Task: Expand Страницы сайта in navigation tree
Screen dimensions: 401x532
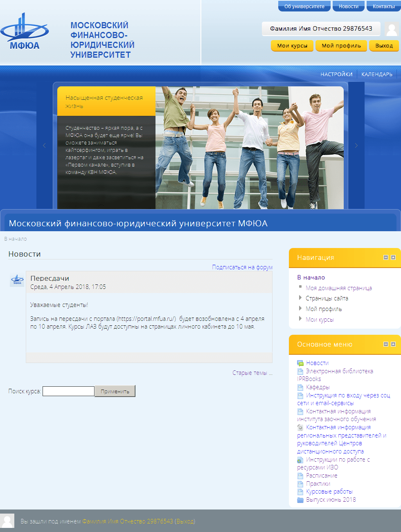Action: (x=300, y=298)
